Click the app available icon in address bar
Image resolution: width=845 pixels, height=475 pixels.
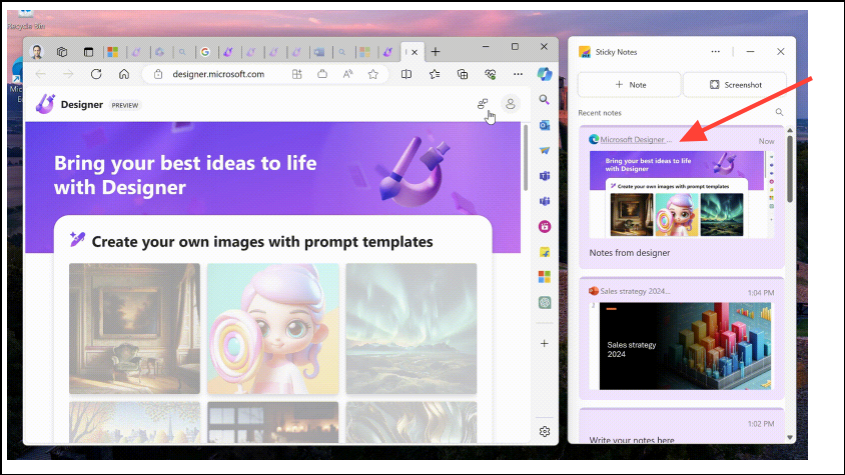[x=297, y=74]
